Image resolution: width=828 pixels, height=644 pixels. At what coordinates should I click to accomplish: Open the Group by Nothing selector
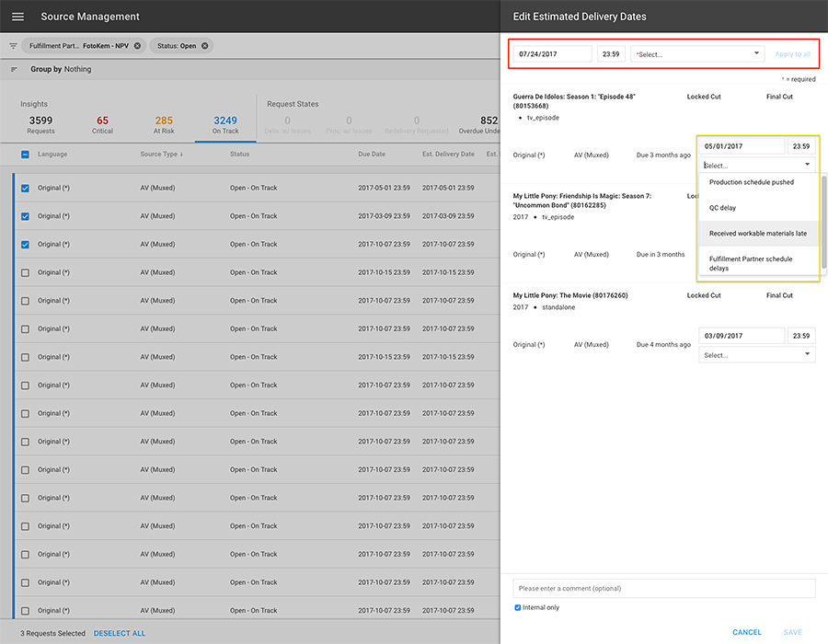click(61, 69)
